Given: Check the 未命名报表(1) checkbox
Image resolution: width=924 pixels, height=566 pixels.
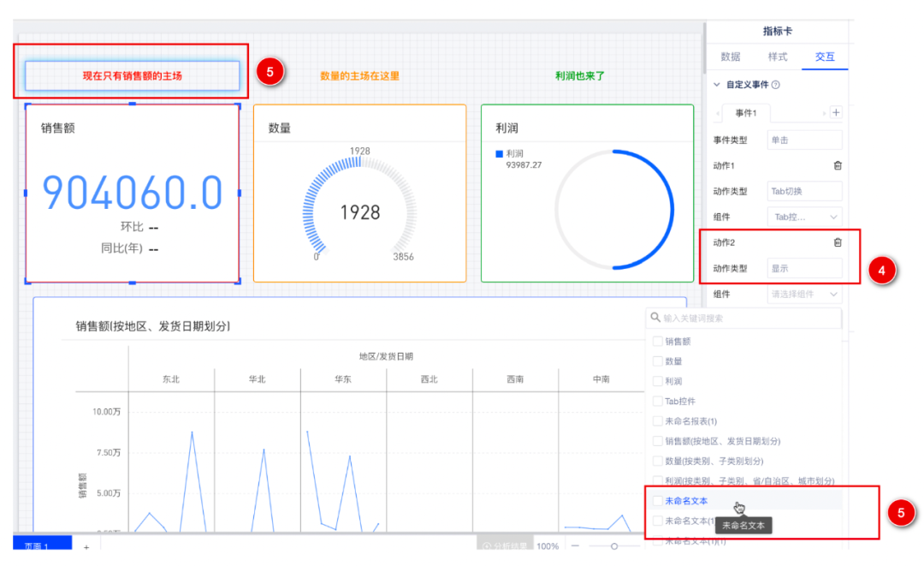Looking at the screenshot, I should [x=657, y=421].
